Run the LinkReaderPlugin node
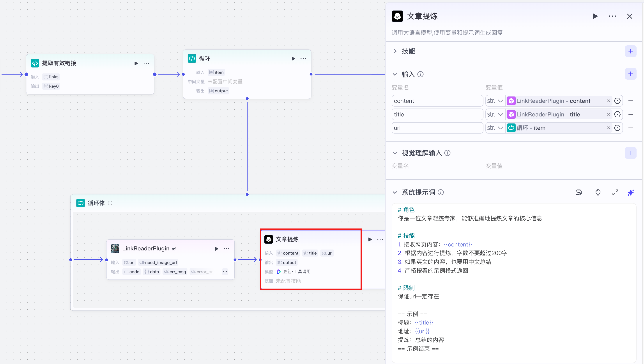This screenshot has height=364, width=644. [216, 249]
